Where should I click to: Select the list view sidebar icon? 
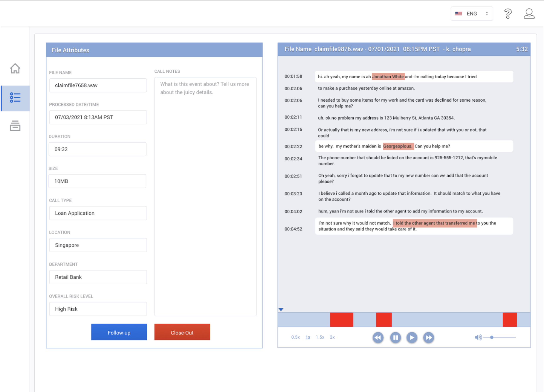(15, 98)
